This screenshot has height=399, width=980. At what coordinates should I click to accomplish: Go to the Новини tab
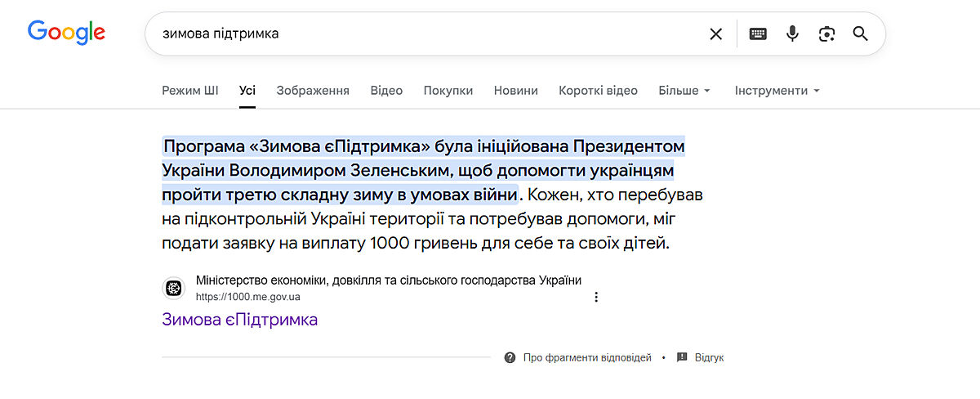[515, 91]
